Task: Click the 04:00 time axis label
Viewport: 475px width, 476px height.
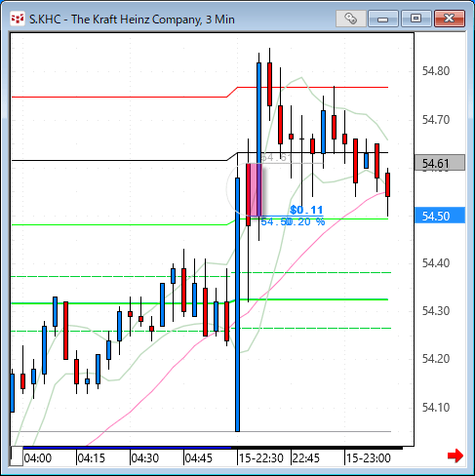Action: (x=38, y=458)
